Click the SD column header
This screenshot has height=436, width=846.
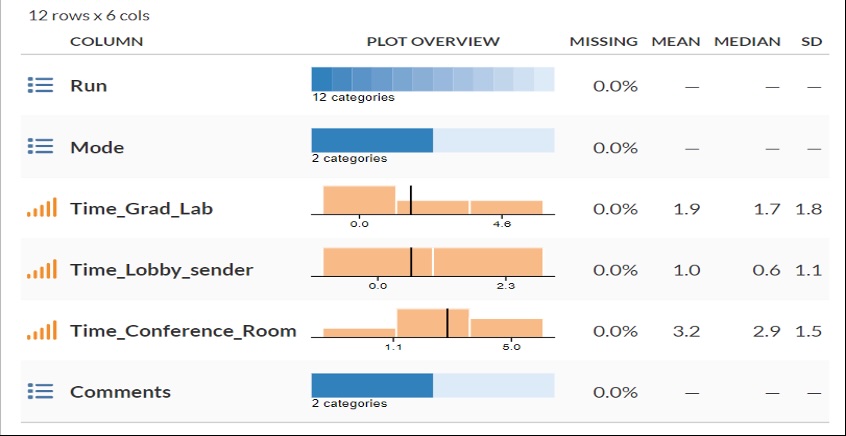[811, 42]
